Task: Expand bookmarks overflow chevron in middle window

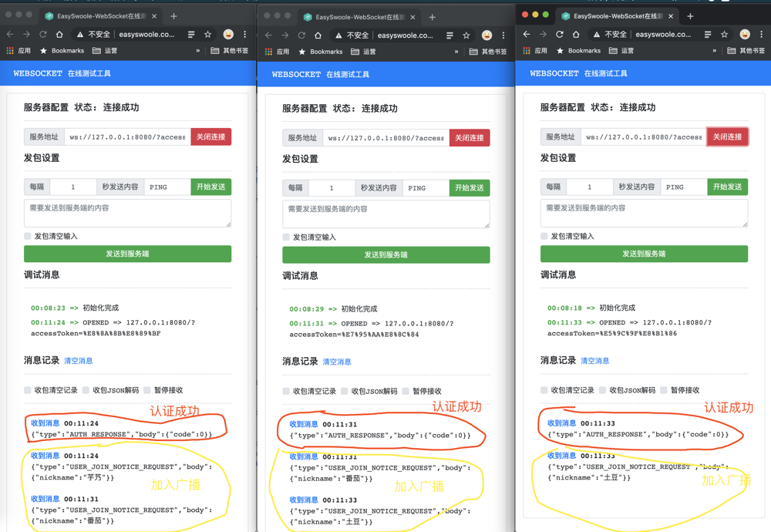Action: tap(456, 52)
